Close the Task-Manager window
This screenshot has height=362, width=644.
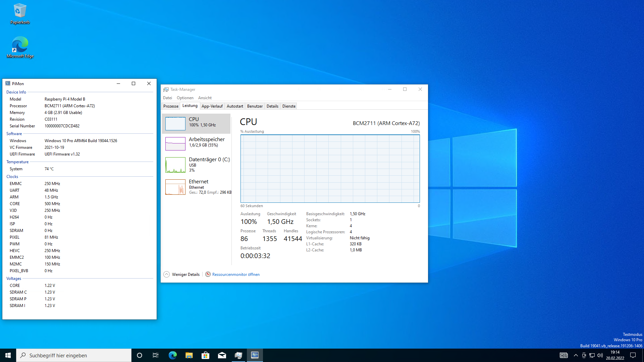(x=420, y=89)
